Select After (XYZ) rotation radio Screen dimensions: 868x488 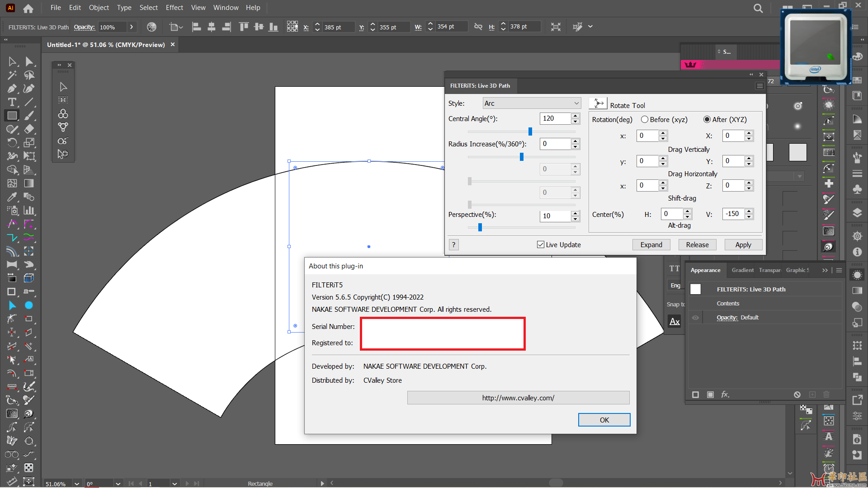[x=707, y=119]
